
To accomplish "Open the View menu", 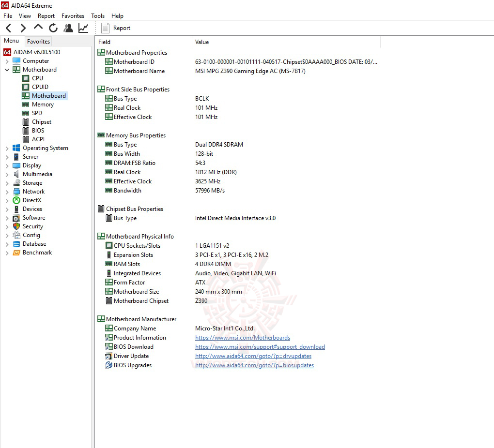I will click(x=25, y=16).
